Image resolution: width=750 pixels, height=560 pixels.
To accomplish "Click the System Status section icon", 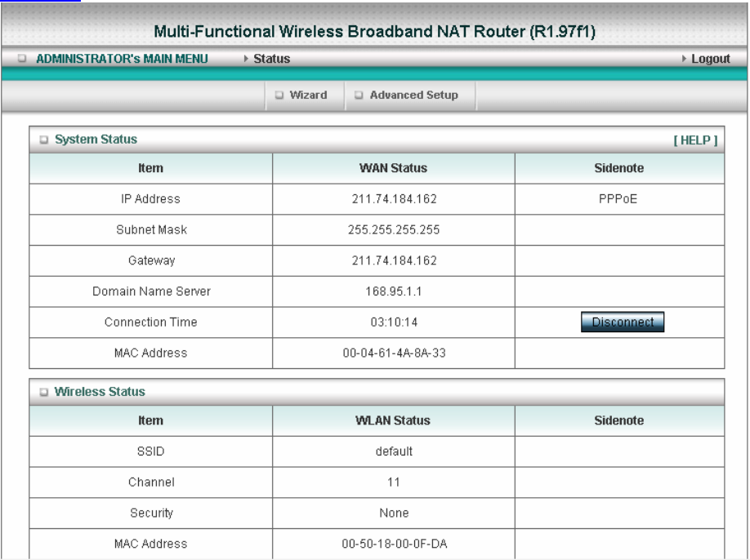I will [44, 140].
